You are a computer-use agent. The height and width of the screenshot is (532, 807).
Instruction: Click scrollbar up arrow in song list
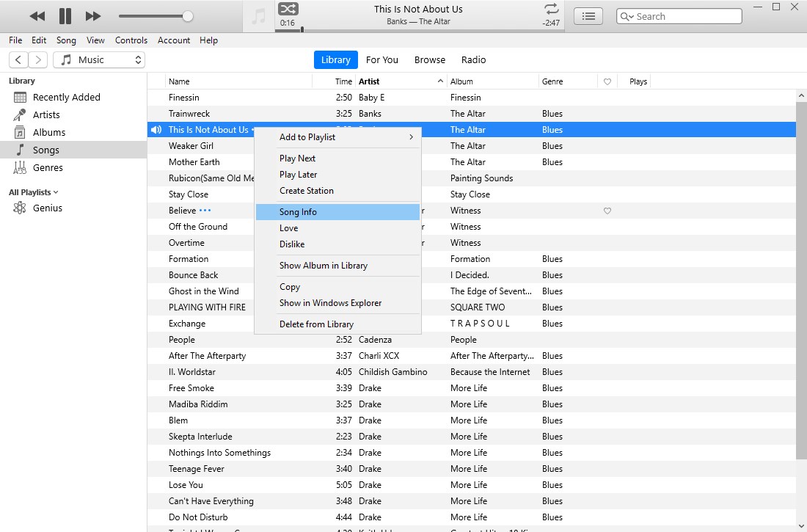point(801,95)
